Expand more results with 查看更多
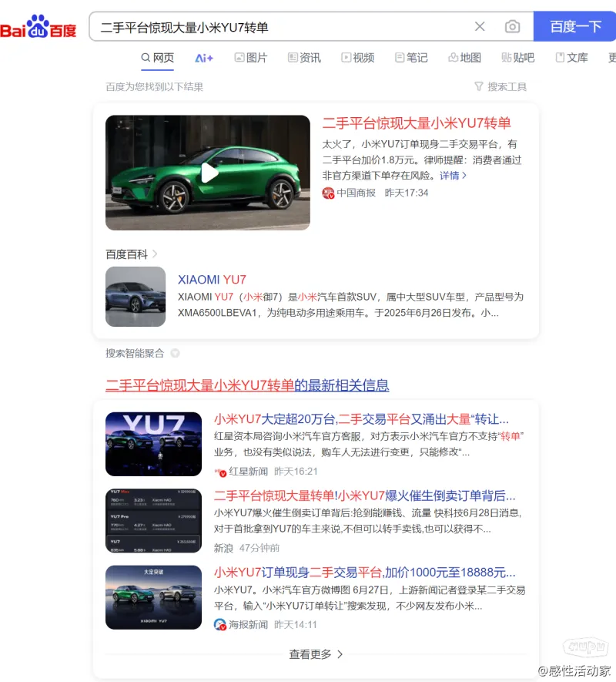 (316, 654)
